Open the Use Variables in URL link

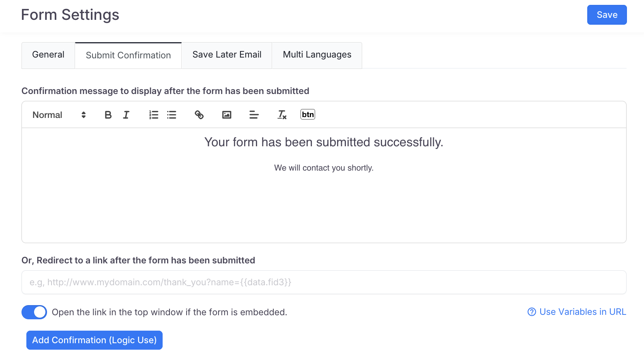pos(582,312)
